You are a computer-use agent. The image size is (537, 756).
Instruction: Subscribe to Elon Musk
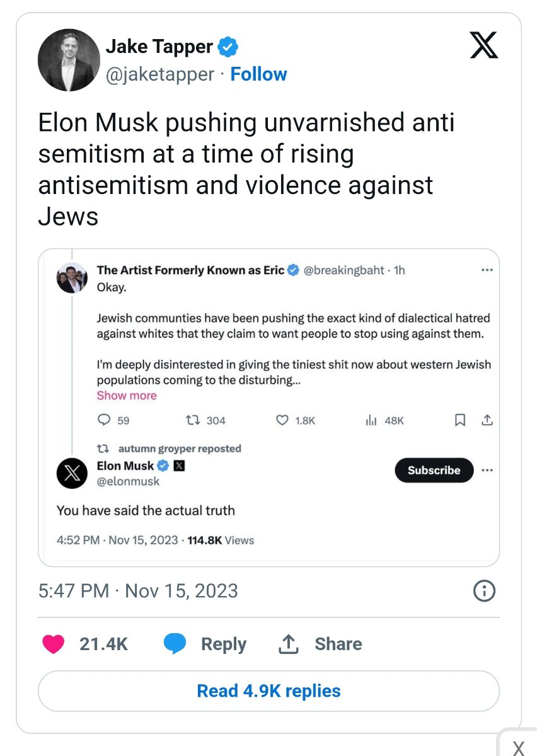[434, 470]
